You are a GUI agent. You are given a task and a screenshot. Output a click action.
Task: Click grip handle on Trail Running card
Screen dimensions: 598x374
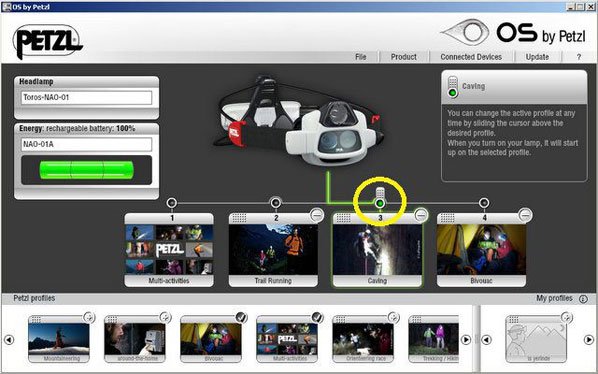(x=240, y=218)
